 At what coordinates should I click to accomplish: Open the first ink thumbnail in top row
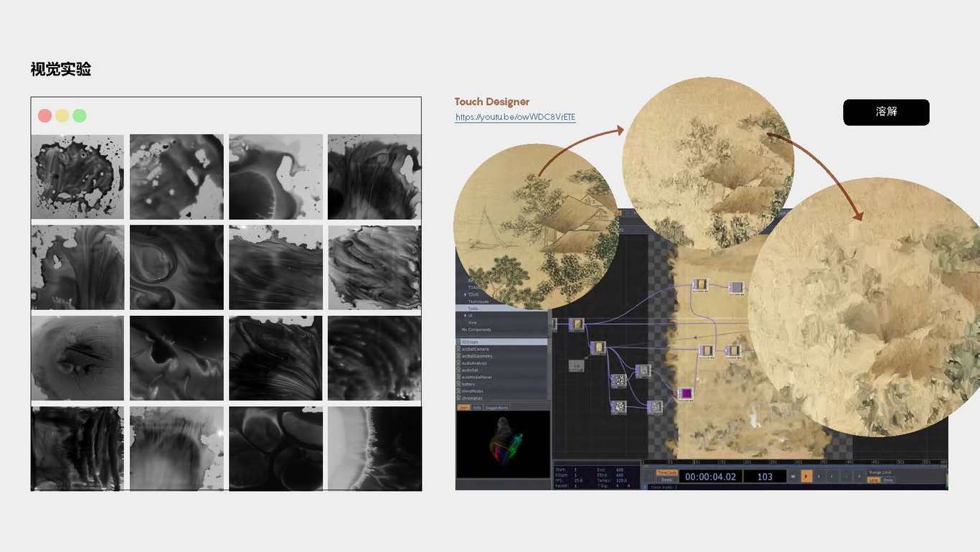coord(77,177)
